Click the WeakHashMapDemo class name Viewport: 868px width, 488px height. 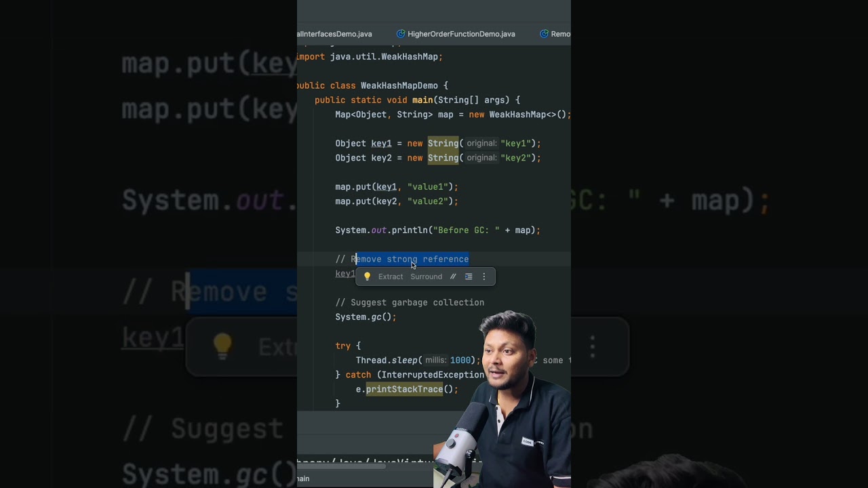399,85
